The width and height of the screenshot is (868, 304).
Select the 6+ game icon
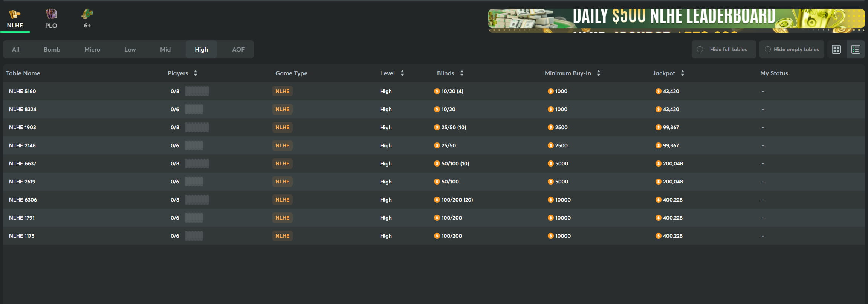tap(87, 15)
